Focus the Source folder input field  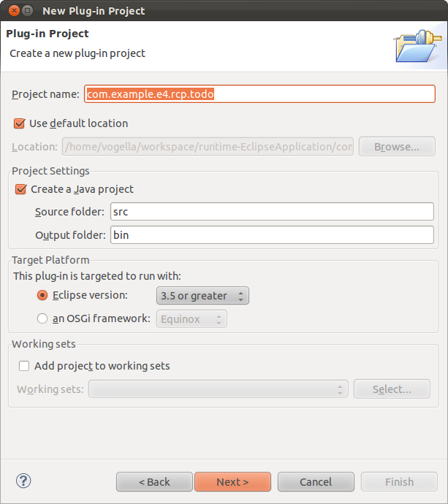coord(271,212)
